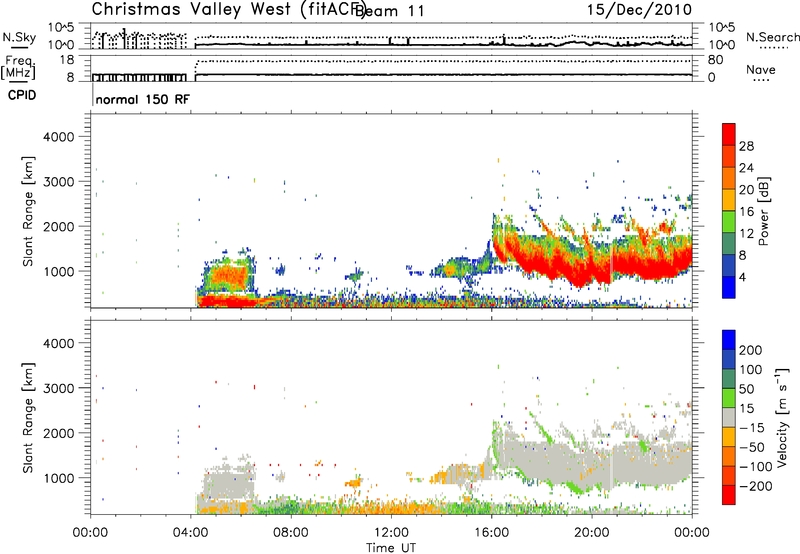Click the velocity colorbar label '-100'
This screenshot has height=554, width=800.
[x=756, y=467]
